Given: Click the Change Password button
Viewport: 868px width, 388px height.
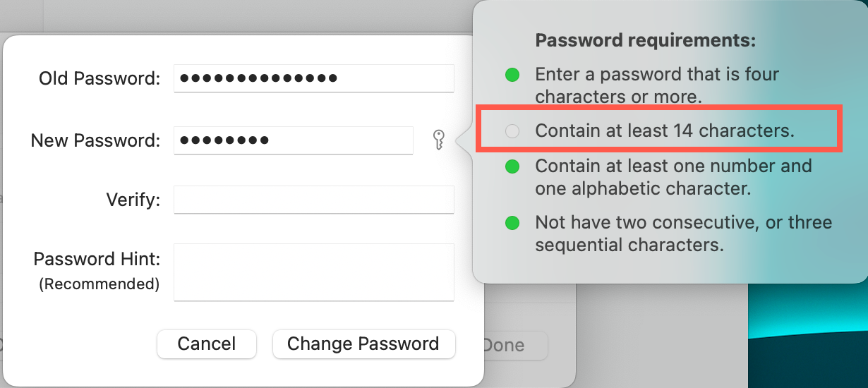Looking at the screenshot, I should click(x=363, y=344).
